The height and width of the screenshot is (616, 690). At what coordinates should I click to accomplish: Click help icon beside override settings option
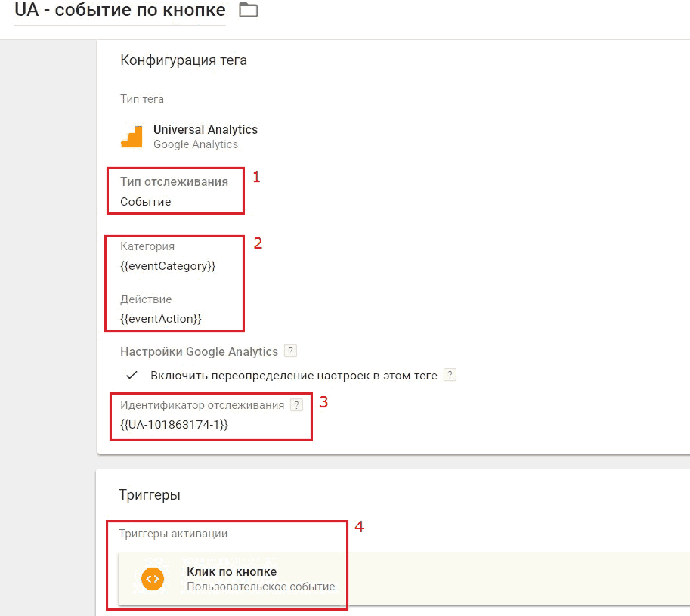tap(450, 375)
